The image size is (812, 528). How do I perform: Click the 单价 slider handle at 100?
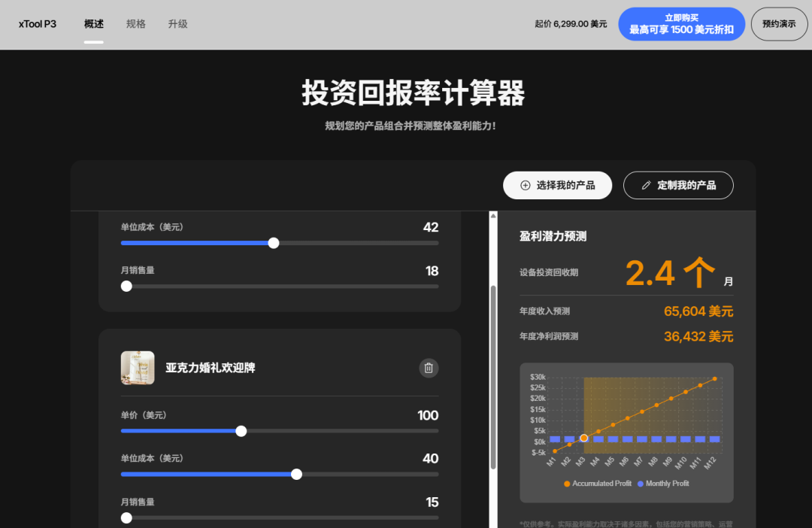(241, 431)
